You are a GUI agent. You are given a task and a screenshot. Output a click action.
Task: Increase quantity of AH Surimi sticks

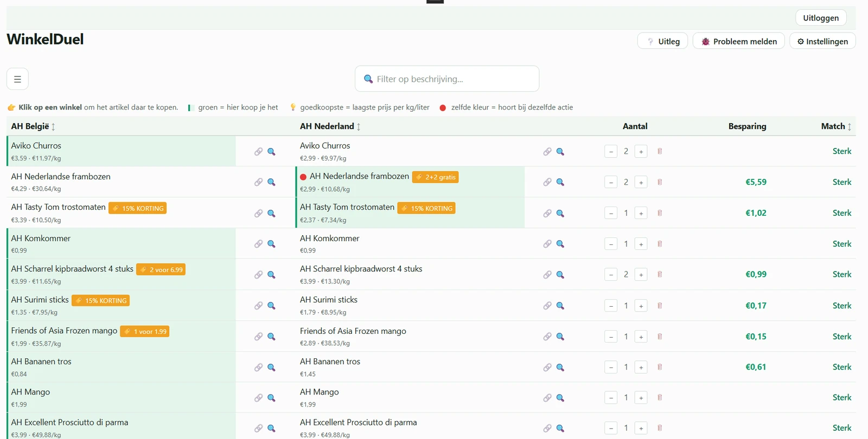click(641, 306)
